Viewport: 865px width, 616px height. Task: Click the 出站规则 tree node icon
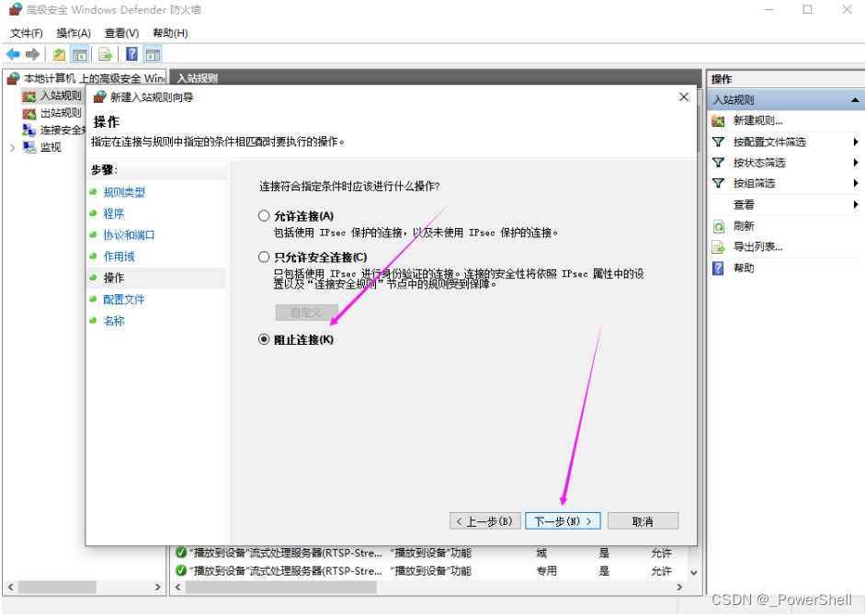29,113
